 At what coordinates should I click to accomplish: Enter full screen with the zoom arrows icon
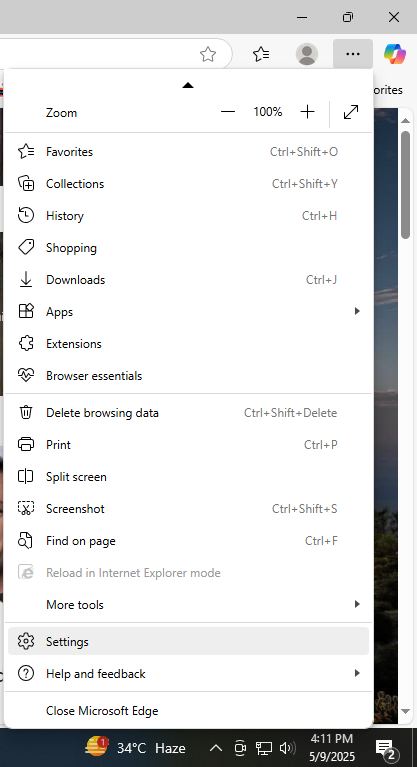[351, 112]
